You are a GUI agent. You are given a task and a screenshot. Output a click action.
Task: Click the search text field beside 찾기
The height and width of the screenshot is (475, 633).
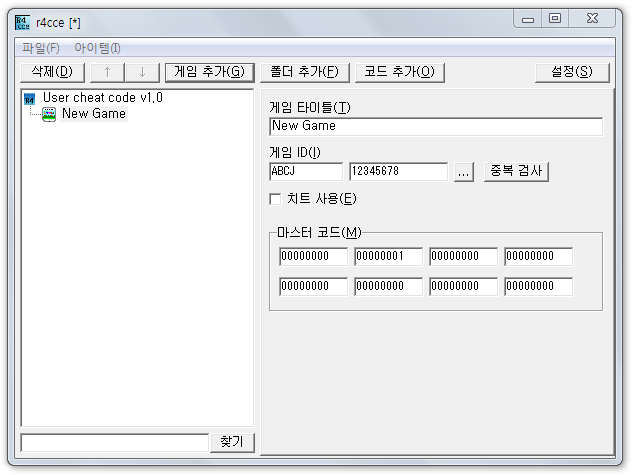(115, 443)
